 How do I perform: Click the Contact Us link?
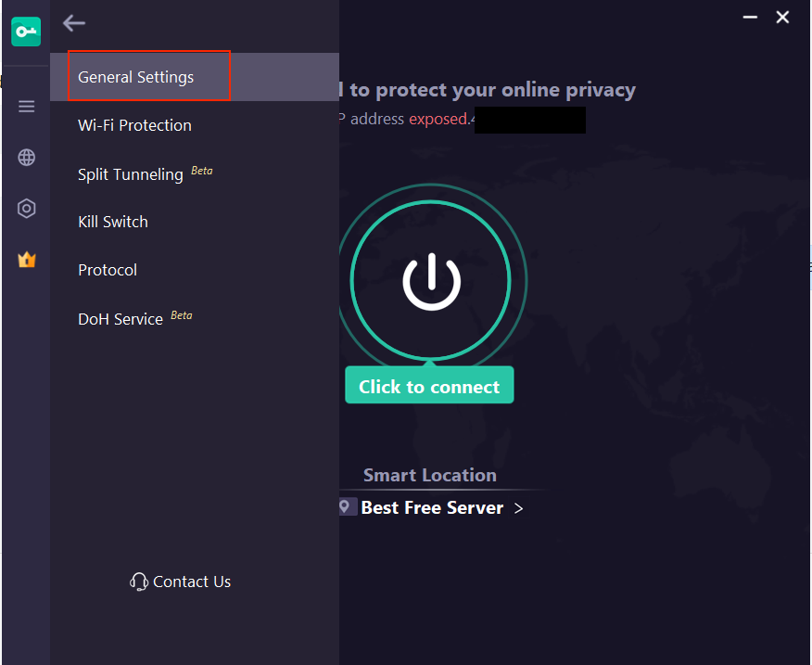coord(192,582)
